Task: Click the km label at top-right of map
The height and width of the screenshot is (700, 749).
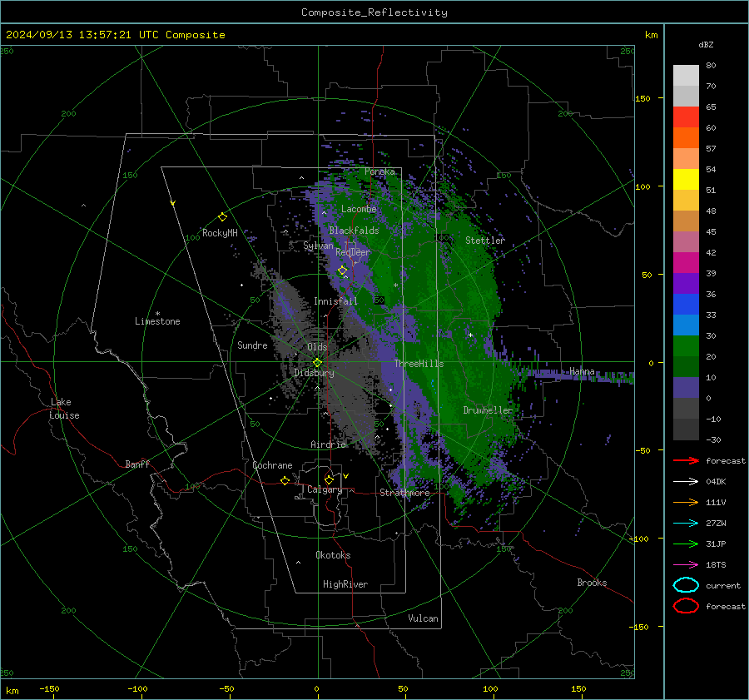Action: tap(651, 35)
